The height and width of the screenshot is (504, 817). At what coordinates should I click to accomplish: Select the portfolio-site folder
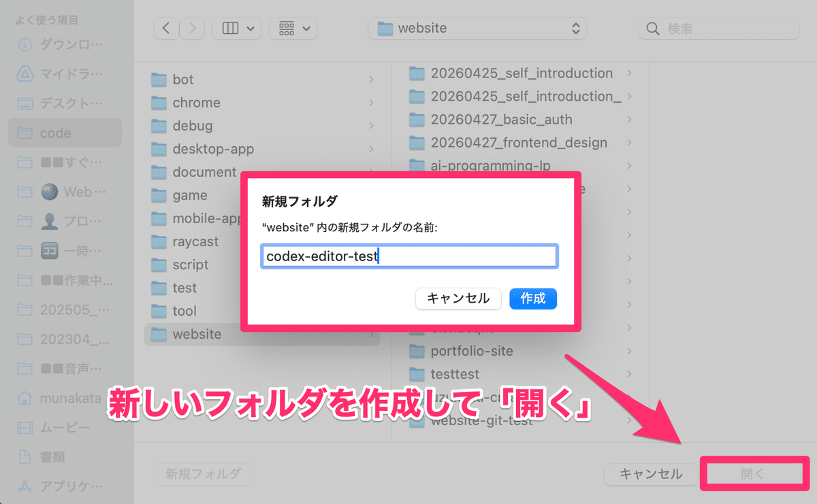pyautogui.click(x=522, y=351)
